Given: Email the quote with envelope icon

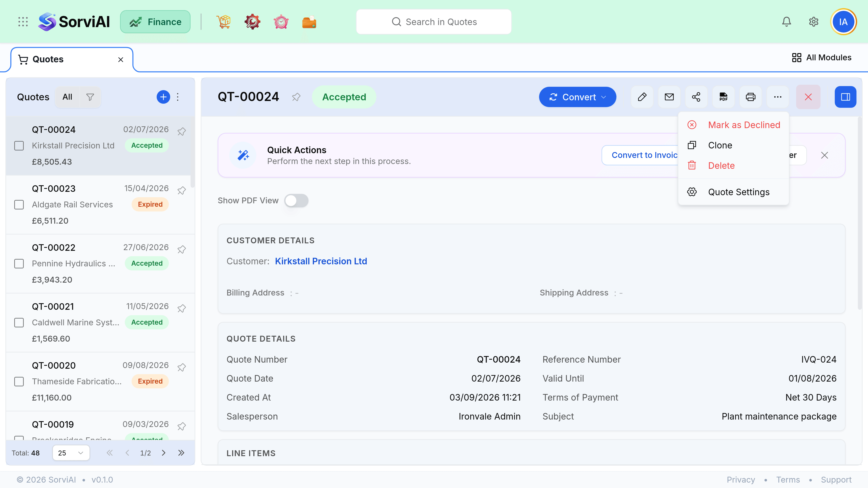Looking at the screenshot, I should tap(669, 97).
